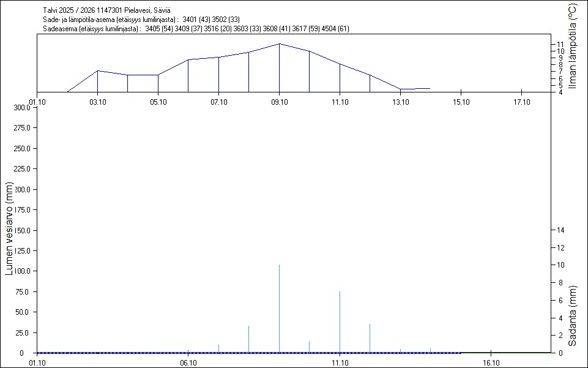Click the temperature curve peak at 09.10
This screenshot has width=588, height=368.
(x=280, y=44)
